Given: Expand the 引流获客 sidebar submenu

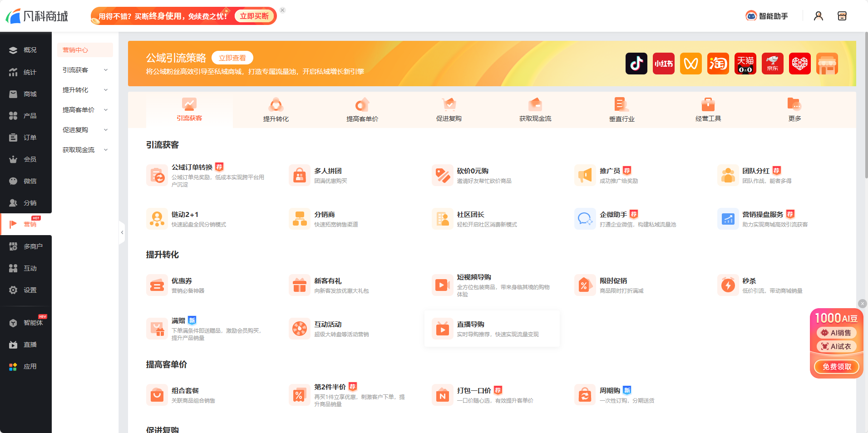Looking at the screenshot, I should coord(85,70).
